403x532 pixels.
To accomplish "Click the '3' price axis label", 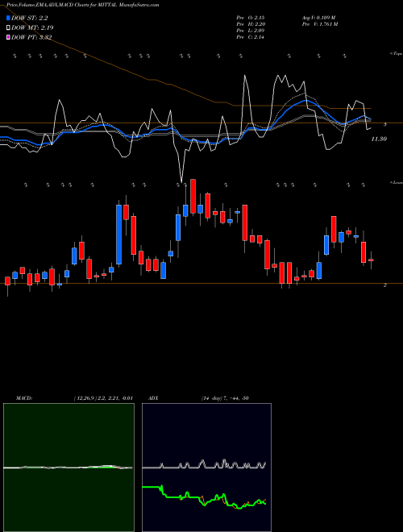I will click(385, 124).
